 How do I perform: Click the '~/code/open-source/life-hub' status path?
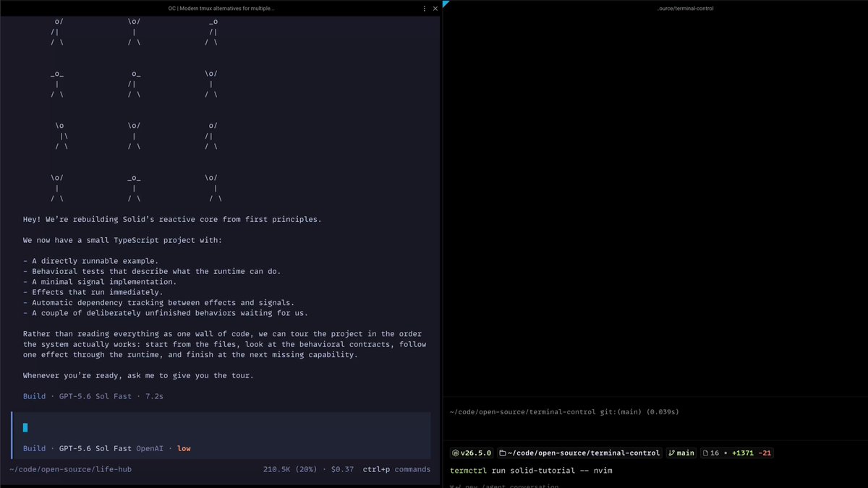(70, 469)
